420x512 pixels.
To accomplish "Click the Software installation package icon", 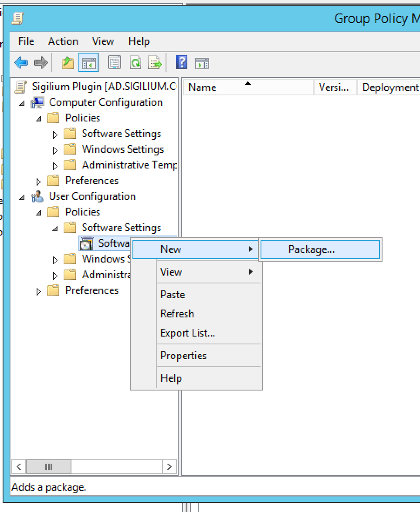I will click(87, 244).
